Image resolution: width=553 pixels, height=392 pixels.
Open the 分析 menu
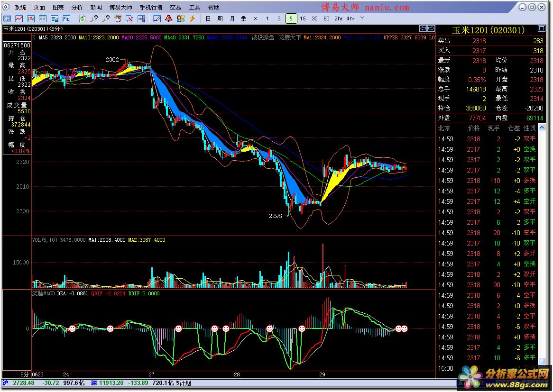[77, 8]
